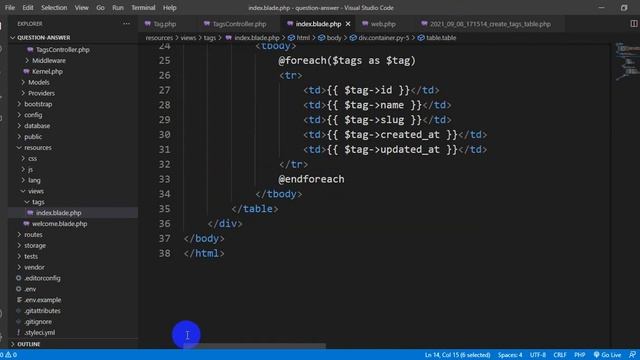Switch to the web.php tab

pyautogui.click(x=383, y=24)
